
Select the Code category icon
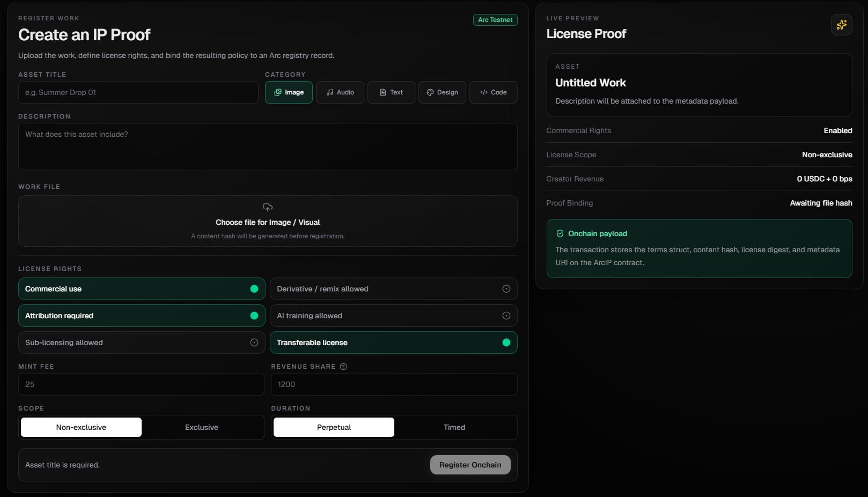point(482,92)
